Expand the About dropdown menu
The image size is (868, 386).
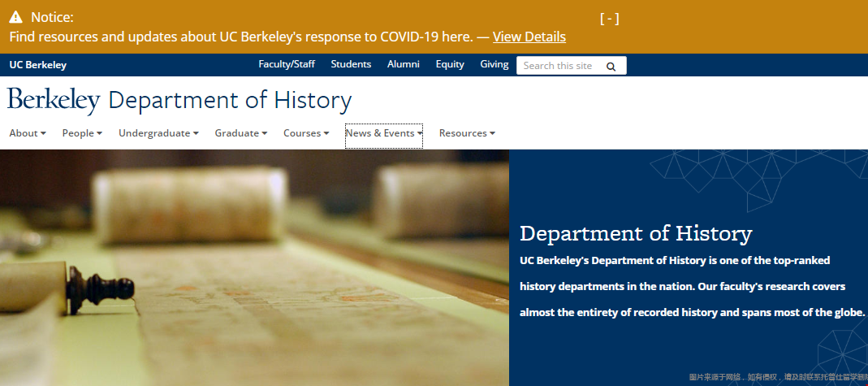28,133
